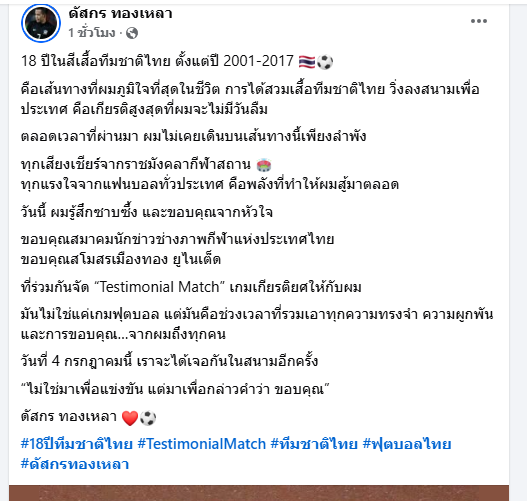Click the soccer ball emoji beside the heart
The image size is (527, 501).
tap(148, 418)
